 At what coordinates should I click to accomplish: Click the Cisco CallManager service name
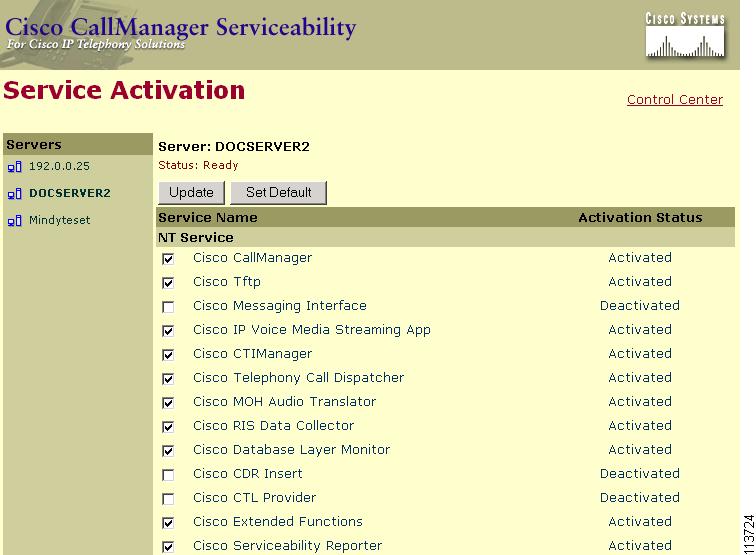(x=253, y=258)
